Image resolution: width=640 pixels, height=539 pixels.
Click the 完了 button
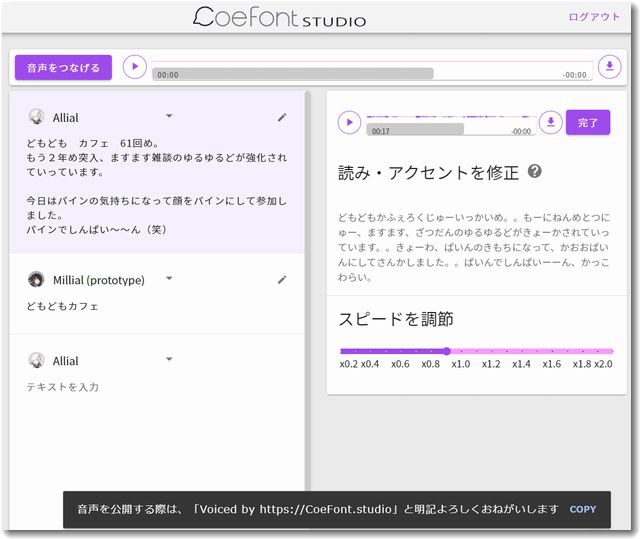click(588, 122)
